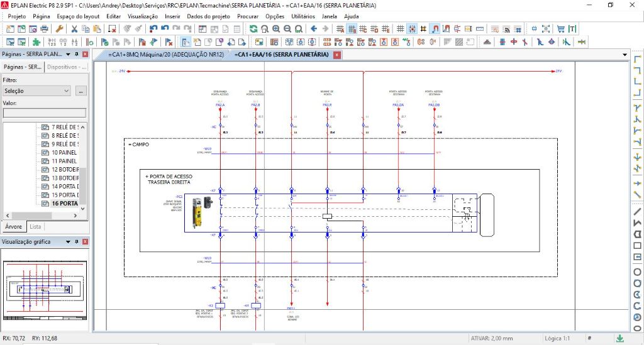
Task: Click the wrench settings icon
Action: point(60,29)
